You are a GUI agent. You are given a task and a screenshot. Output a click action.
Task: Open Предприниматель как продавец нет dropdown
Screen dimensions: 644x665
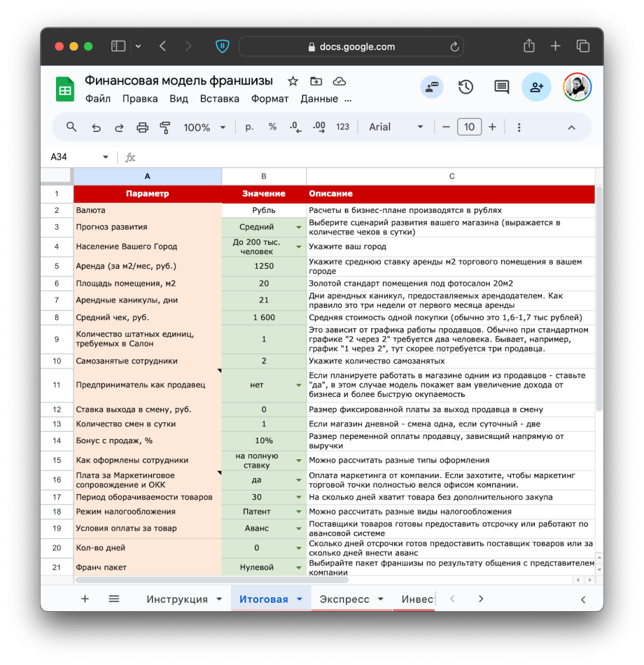click(299, 385)
